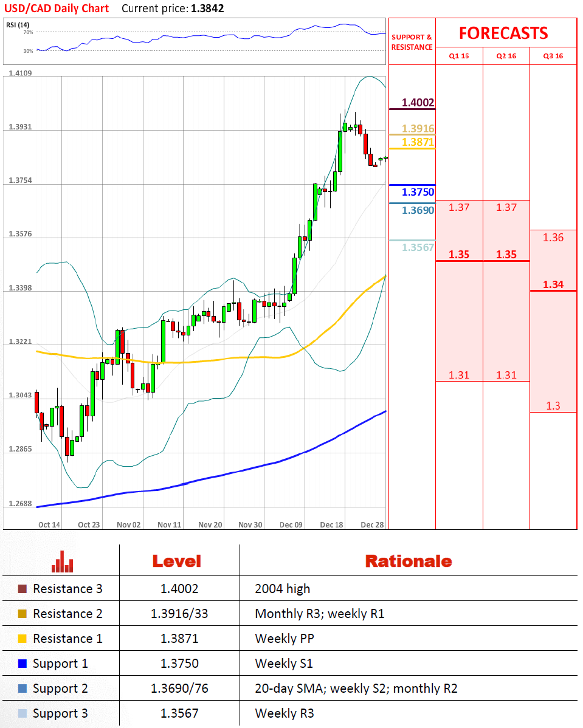Click the Rationale table column header

point(409,561)
